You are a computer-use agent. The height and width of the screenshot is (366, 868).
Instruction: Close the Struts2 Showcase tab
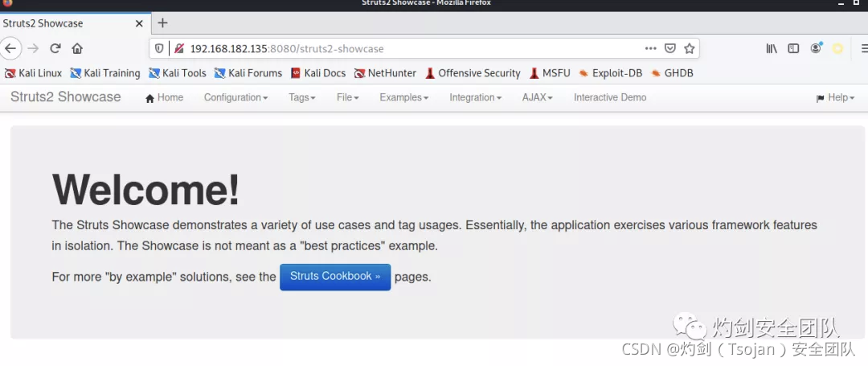139,23
